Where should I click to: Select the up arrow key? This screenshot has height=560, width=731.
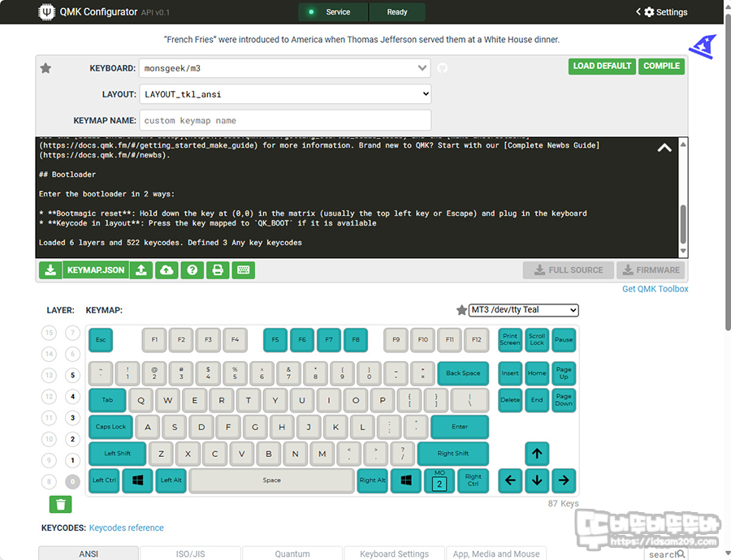click(x=537, y=454)
